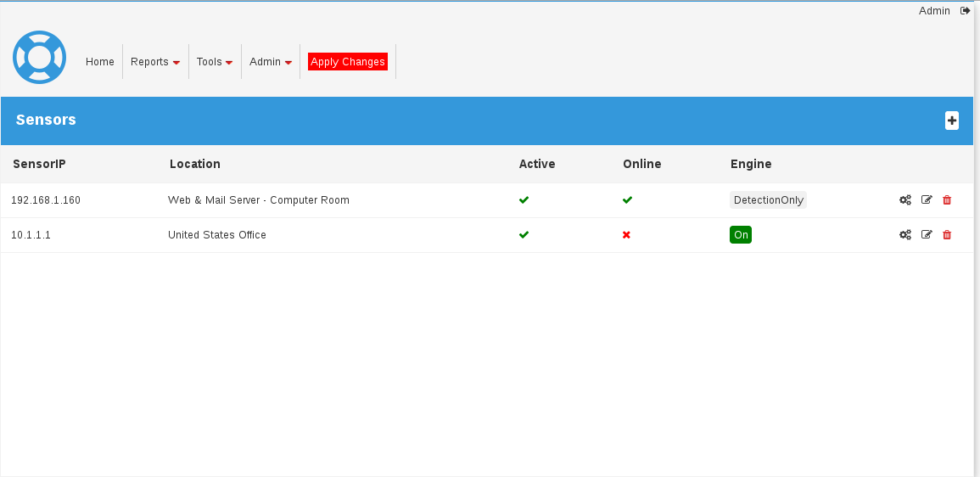Delete sensor 10.1.1.1 with trash icon
The width and height of the screenshot is (980, 477).
(947, 235)
